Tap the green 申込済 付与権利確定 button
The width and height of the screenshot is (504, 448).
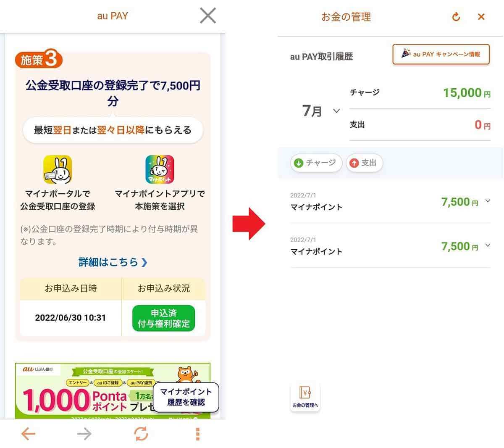tap(163, 318)
